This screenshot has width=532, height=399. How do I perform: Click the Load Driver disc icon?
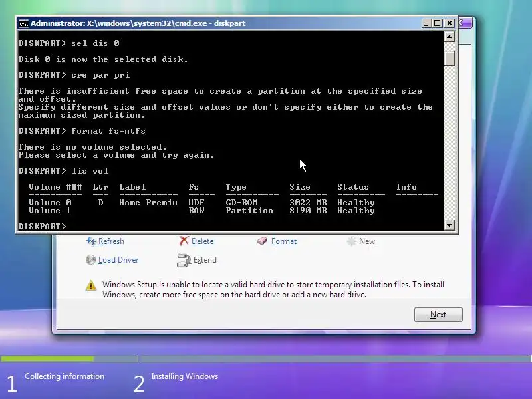pos(90,260)
